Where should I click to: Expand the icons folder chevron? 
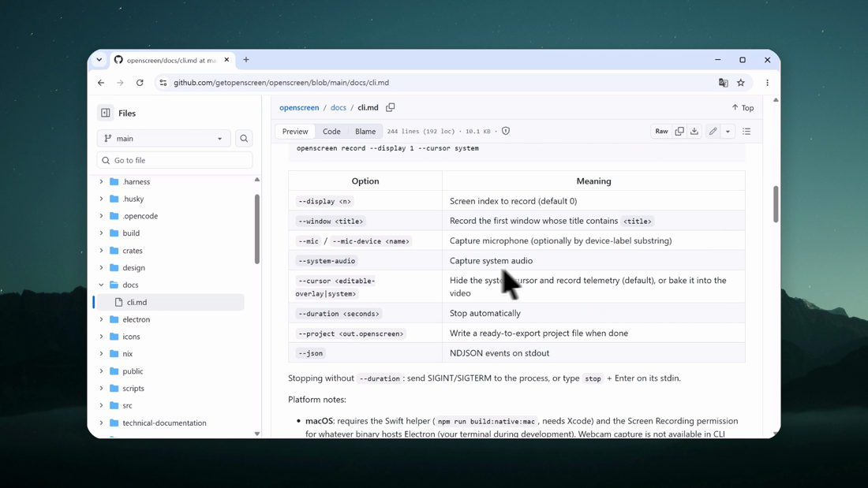pos(101,337)
